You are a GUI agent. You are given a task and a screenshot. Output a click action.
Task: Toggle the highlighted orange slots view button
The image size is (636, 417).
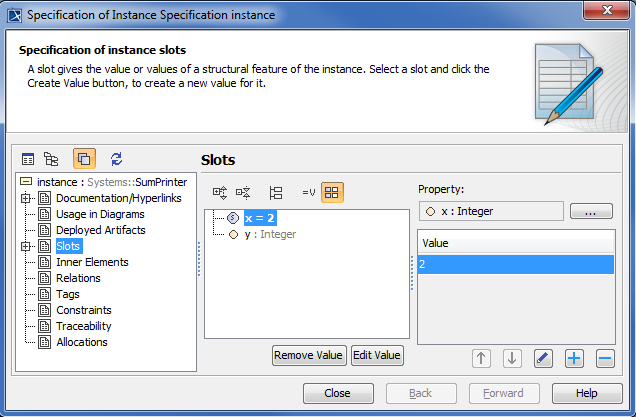[333, 192]
